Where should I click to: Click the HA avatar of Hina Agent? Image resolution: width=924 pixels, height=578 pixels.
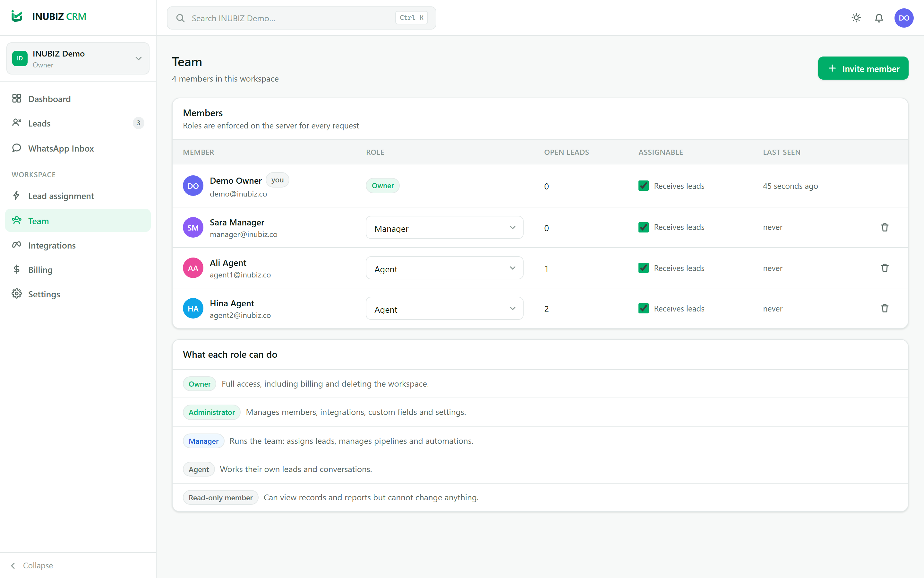point(193,309)
